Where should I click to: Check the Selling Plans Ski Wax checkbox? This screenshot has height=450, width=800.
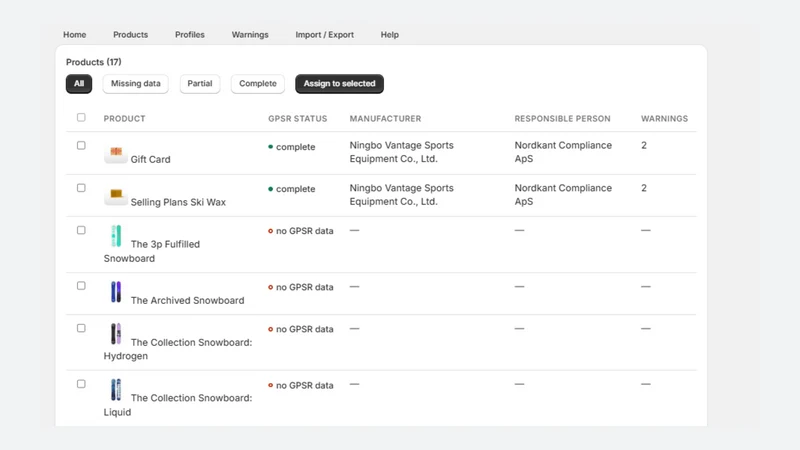81,188
